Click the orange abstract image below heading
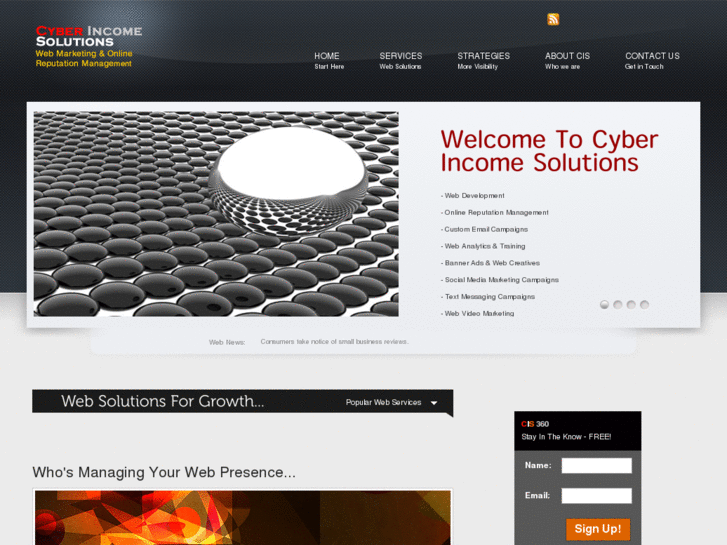 tap(242, 517)
